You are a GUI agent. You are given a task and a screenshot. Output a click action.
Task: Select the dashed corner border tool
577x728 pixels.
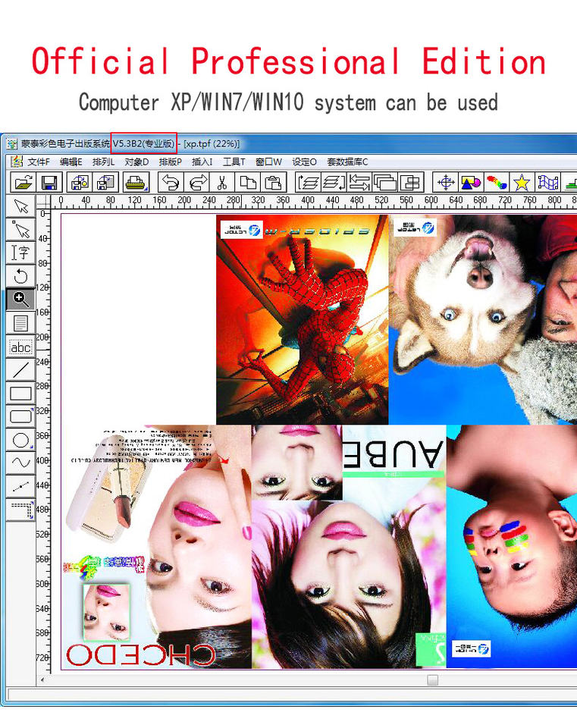[x=20, y=510]
